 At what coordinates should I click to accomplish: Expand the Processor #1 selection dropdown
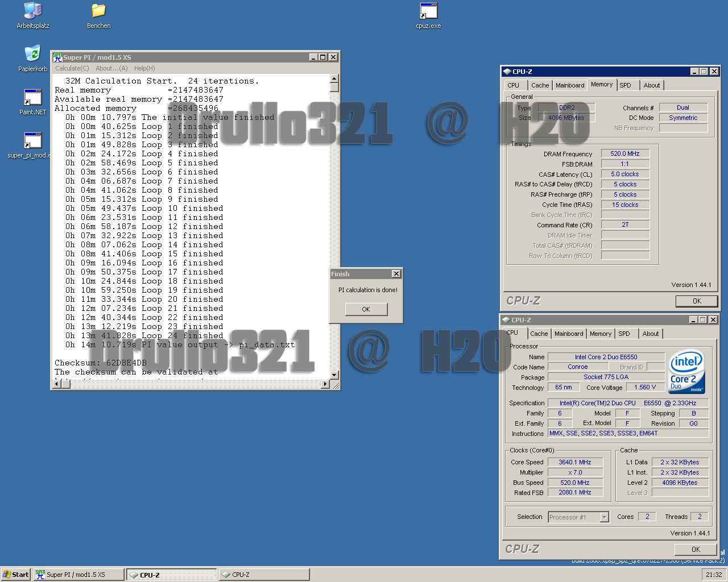pyautogui.click(x=605, y=517)
